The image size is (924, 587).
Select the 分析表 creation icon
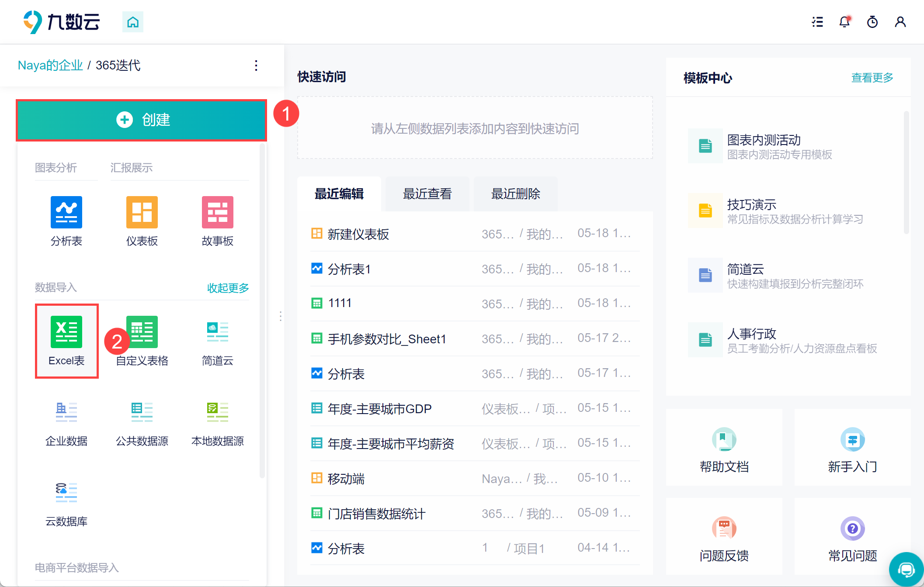66,212
